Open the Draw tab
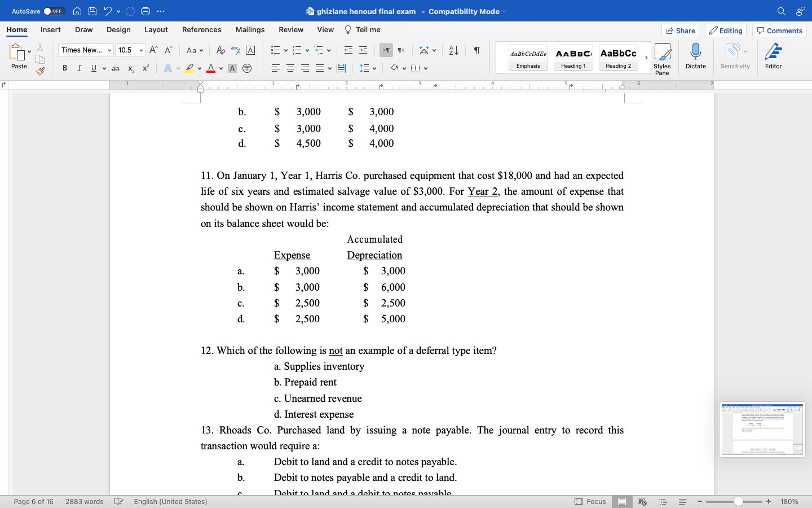This screenshot has height=508, width=812. pyautogui.click(x=83, y=29)
